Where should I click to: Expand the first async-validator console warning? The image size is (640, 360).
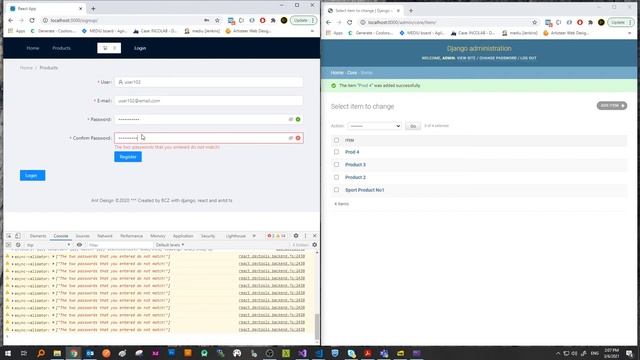(x=13, y=257)
